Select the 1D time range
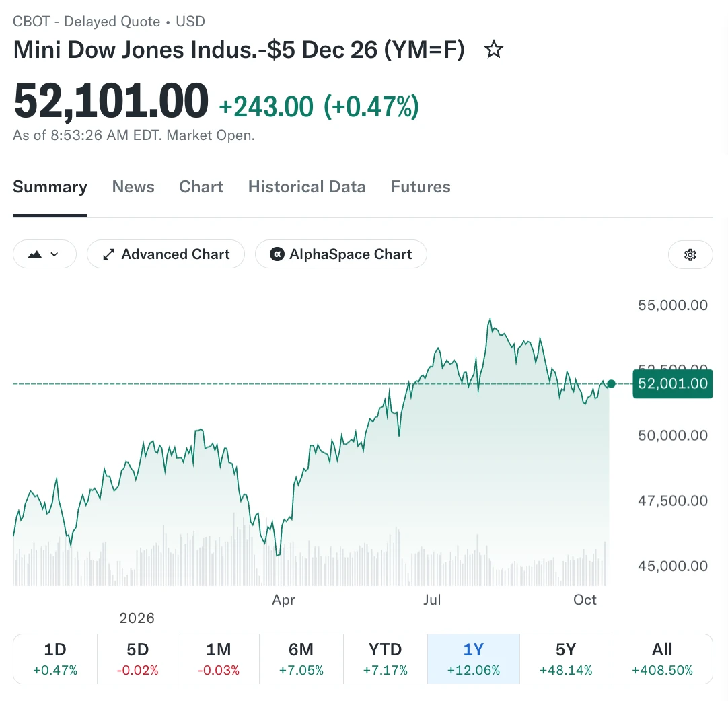728x701 pixels. coord(55,659)
